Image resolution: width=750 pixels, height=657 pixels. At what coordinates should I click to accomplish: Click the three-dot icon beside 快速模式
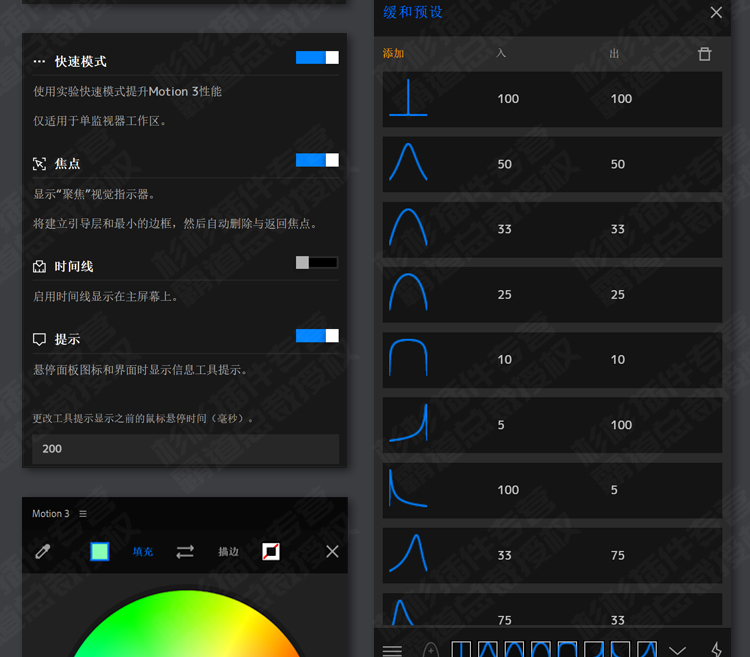point(39,61)
